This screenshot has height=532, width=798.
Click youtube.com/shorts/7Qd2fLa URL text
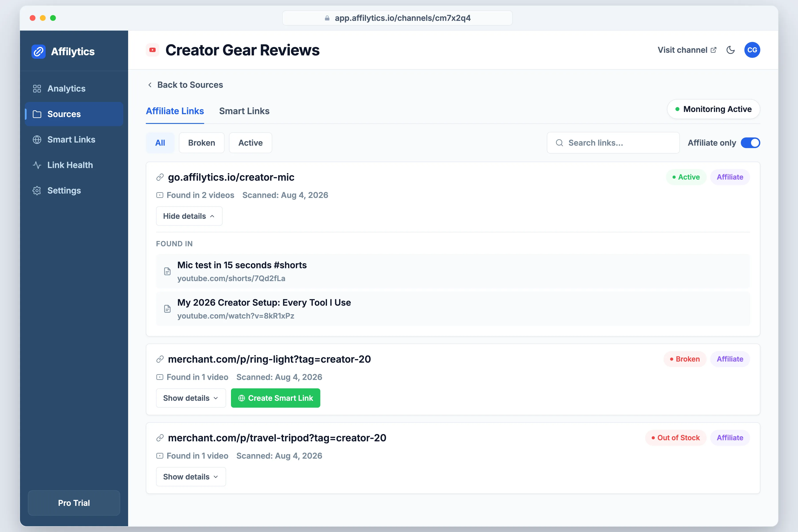click(231, 278)
